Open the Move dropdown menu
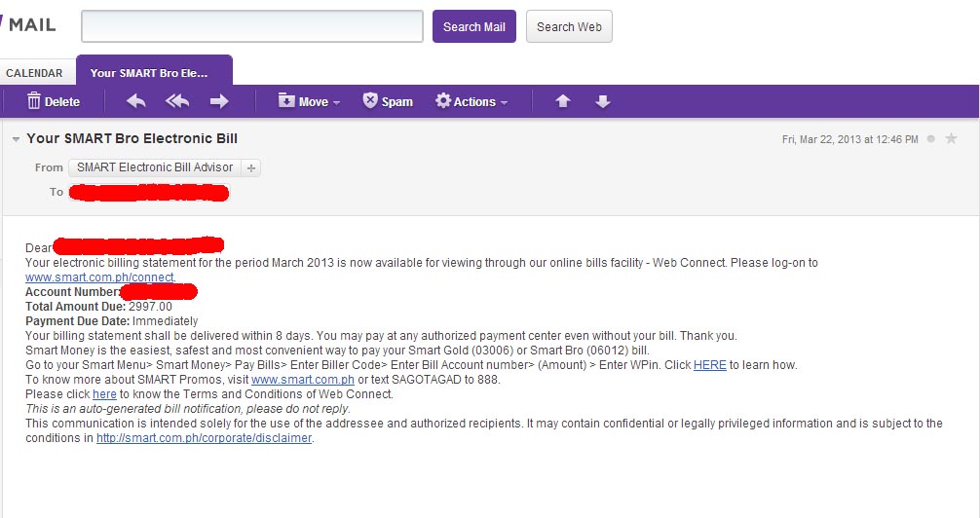The height and width of the screenshot is (518, 980). coord(310,101)
